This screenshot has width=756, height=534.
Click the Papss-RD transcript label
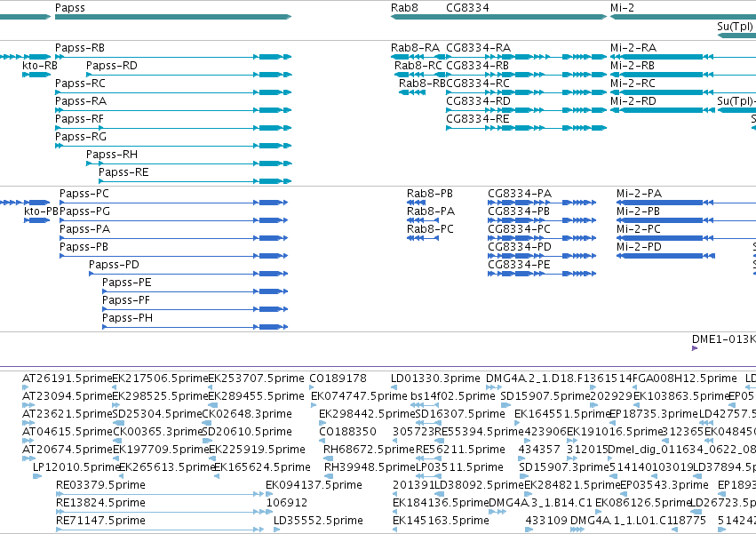pyautogui.click(x=111, y=66)
